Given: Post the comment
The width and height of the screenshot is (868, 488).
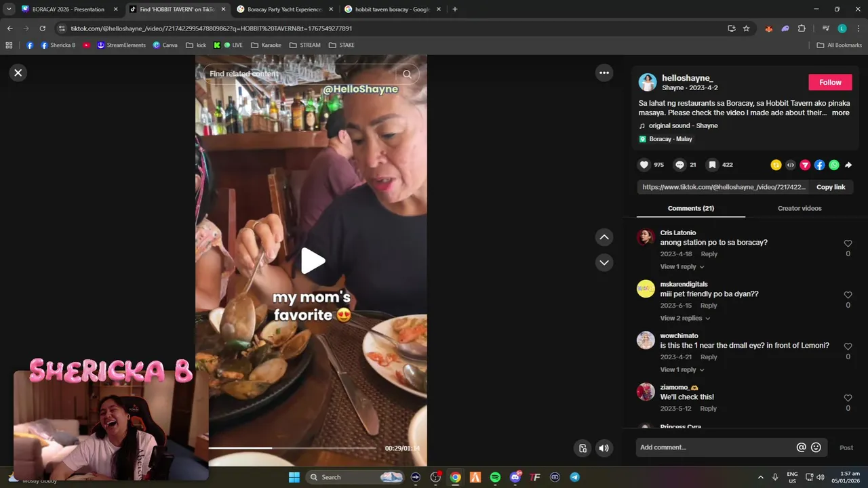Looking at the screenshot, I should [846, 447].
